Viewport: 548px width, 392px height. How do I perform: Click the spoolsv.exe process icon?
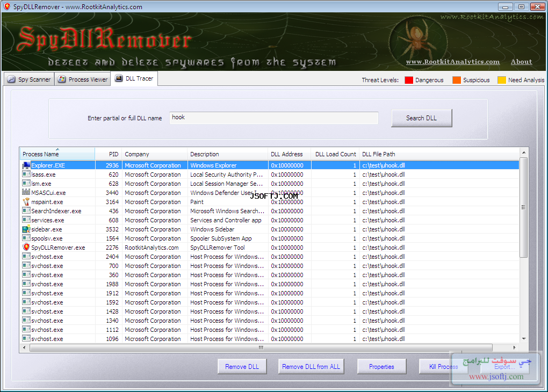(26, 238)
